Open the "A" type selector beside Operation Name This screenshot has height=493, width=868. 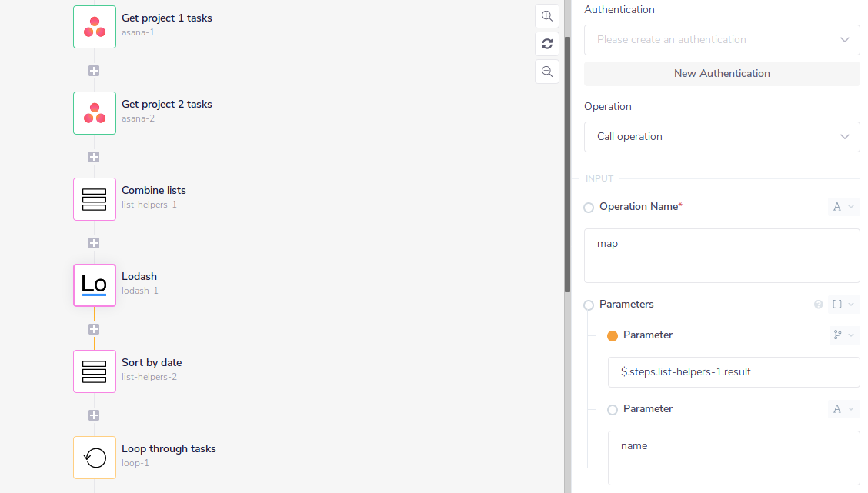(x=843, y=206)
